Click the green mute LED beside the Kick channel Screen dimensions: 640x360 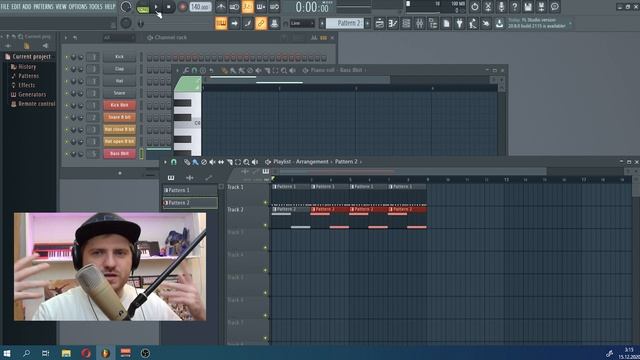[x=67, y=57]
